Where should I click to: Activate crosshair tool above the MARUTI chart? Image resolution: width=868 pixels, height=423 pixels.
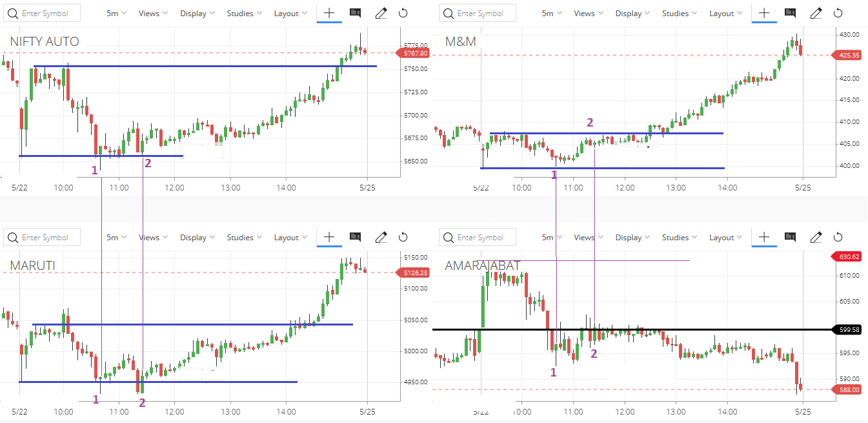(x=329, y=237)
